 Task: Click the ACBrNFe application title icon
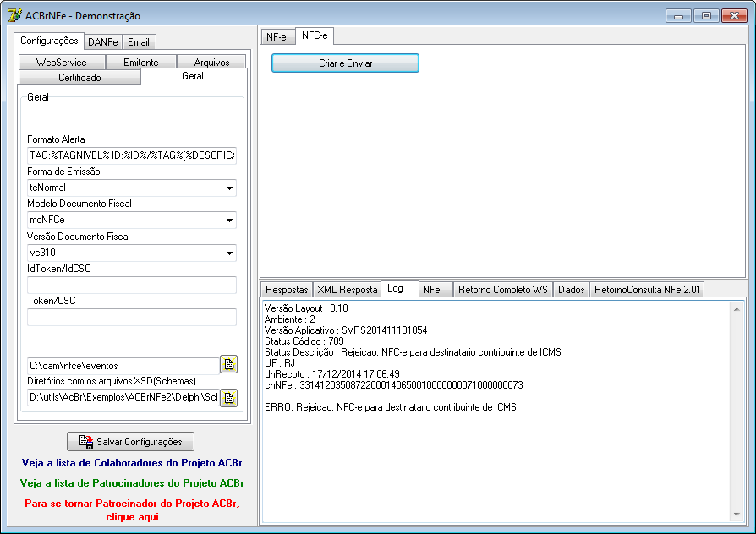tap(14, 15)
